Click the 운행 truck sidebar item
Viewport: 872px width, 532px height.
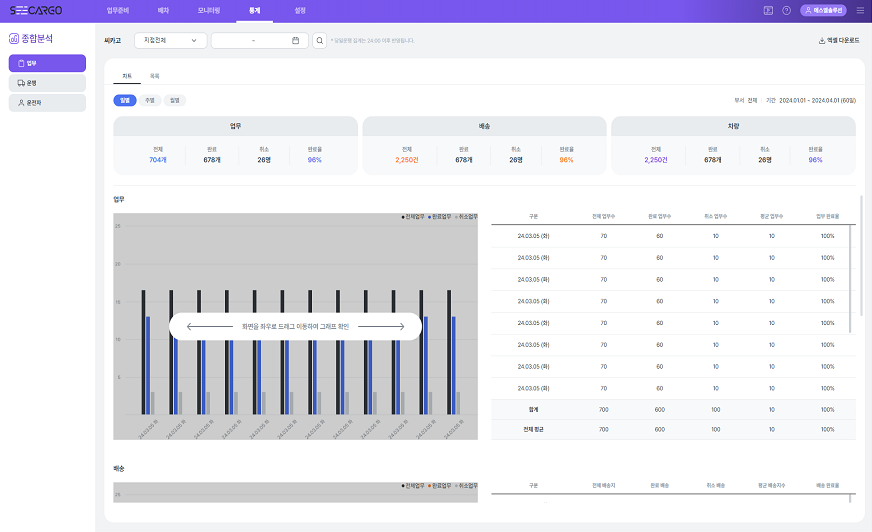tap(47, 83)
